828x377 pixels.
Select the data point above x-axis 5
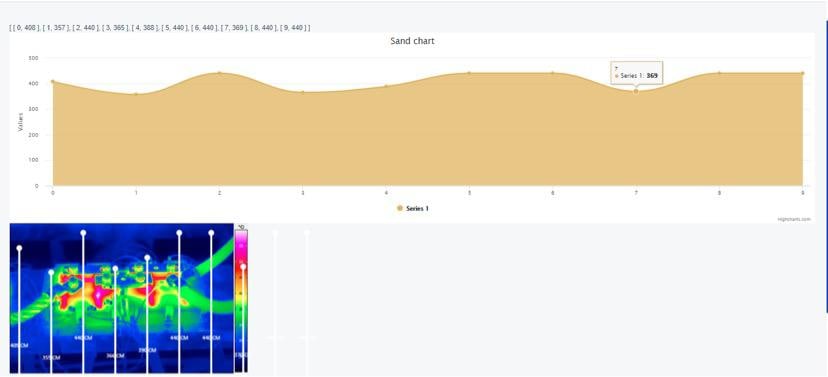tap(469, 73)
